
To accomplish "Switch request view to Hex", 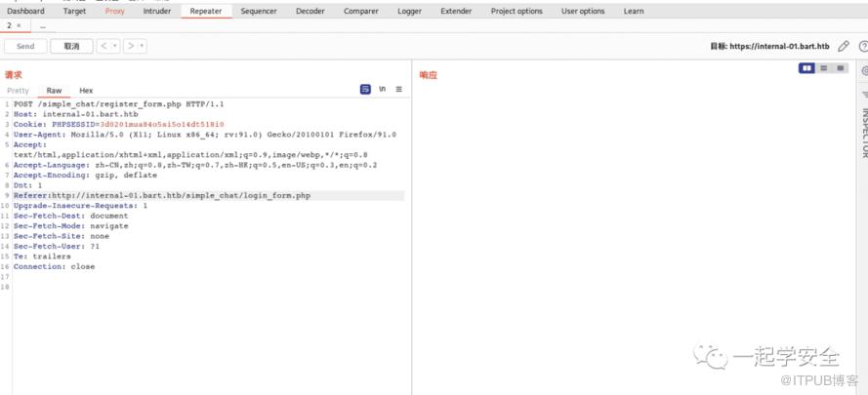I will [86, 91].
